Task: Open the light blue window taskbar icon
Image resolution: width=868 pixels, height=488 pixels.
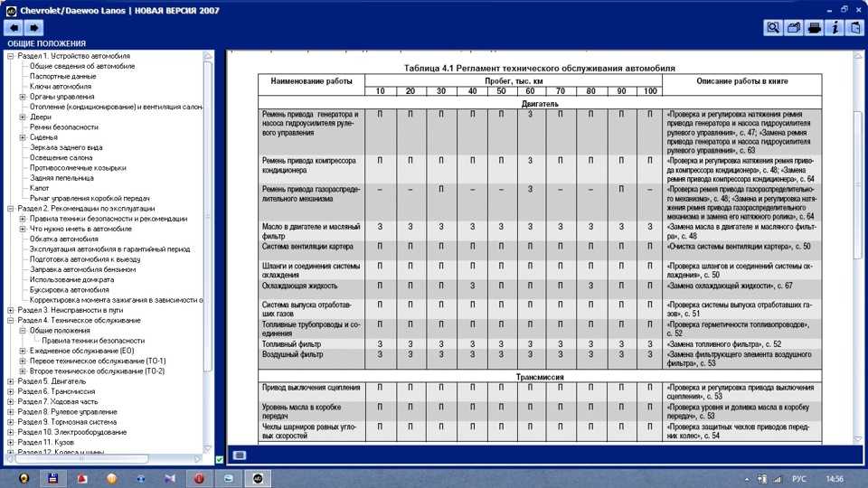Action: [x=228, y=478]
